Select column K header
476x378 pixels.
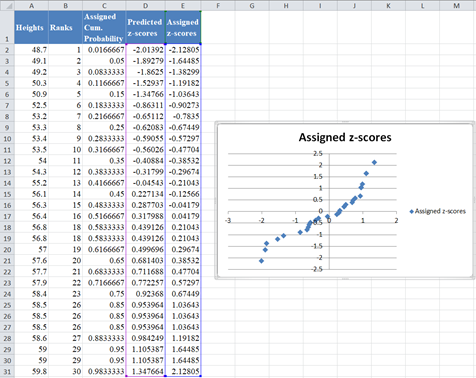[x=388, y=5]
